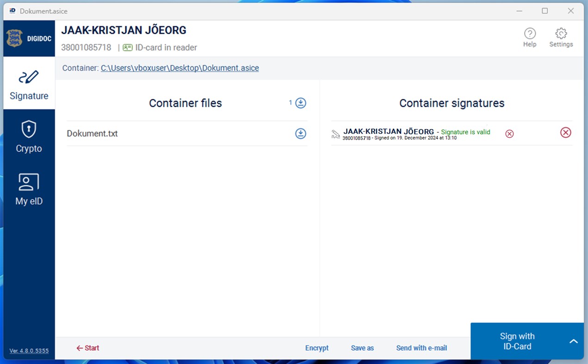The width and height of the screenshot is (588, 364).
Task: Click the Signature is valid status text
Action: (x=465, y=132)
